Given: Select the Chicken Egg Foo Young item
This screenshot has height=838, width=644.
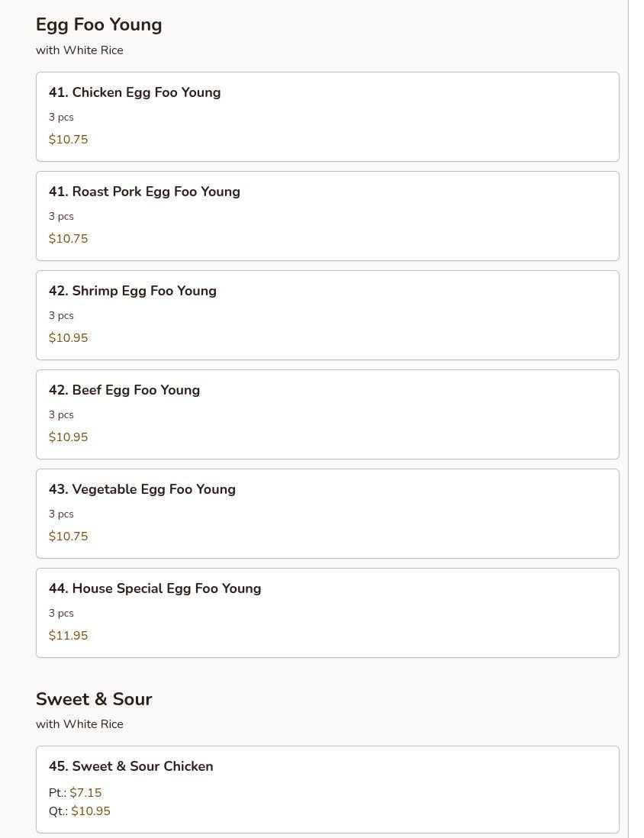Looking at the screenshot, I should [x=134, y=92].
